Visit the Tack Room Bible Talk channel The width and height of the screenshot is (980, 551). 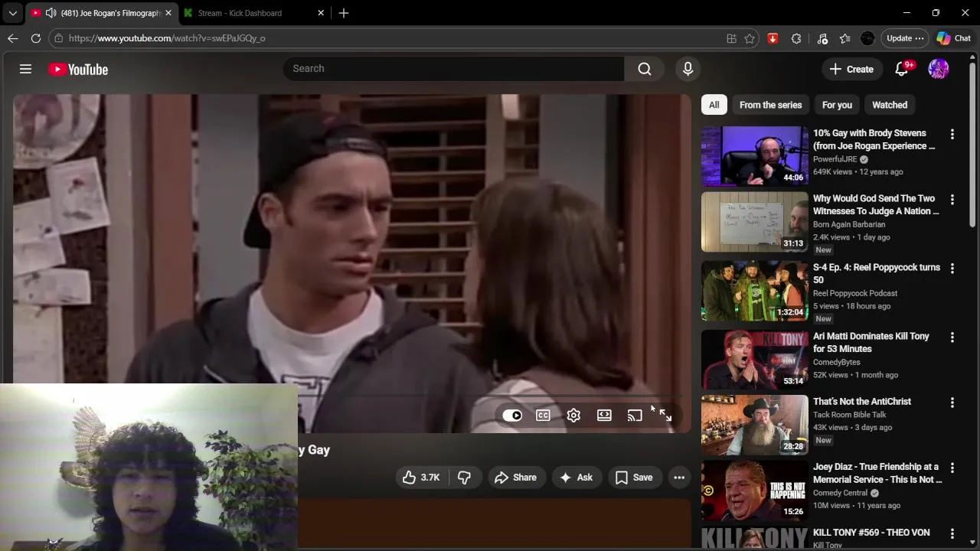click(850, 415)
